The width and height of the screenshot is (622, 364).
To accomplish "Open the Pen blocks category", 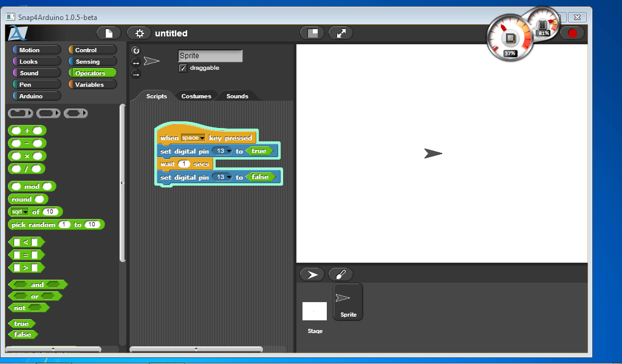I will click(x=36, y=84).
